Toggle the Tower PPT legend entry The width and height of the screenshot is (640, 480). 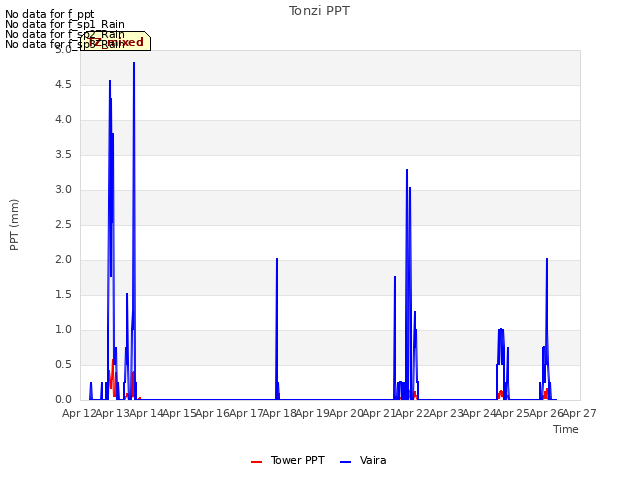[288, 460]
